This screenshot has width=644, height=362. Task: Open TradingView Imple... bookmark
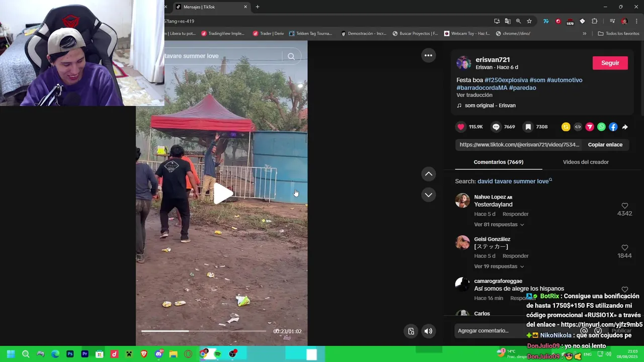(x=223, y=34)
